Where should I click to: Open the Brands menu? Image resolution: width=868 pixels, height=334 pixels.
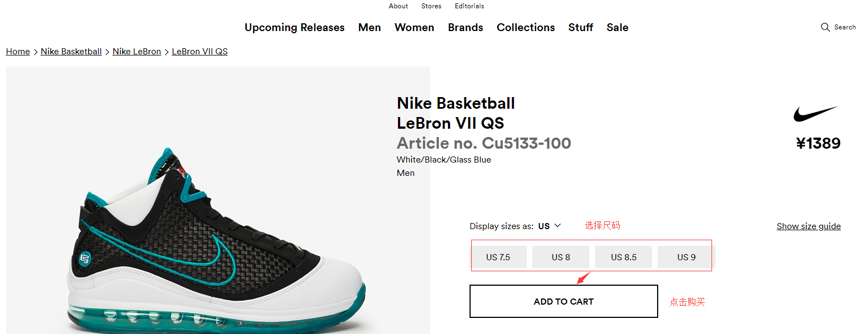(466, 27)
